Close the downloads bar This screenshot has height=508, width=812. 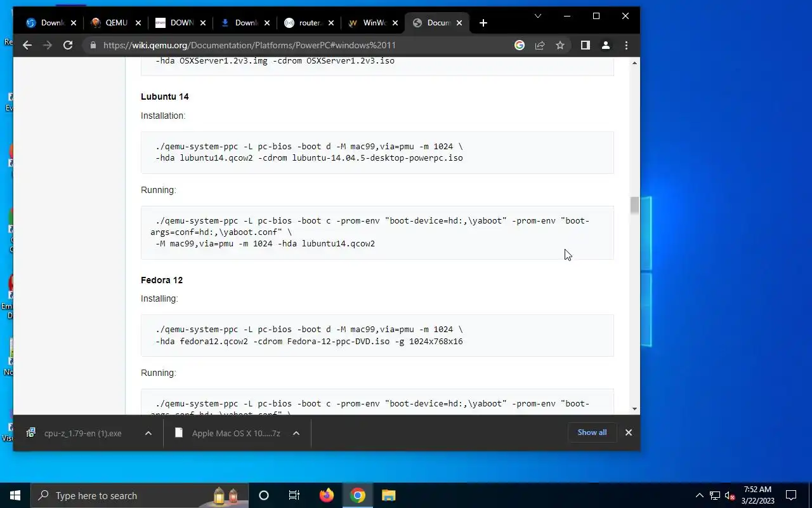629,432
